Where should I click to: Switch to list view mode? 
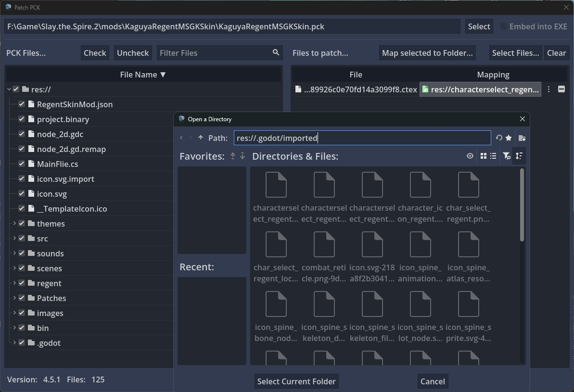(x=493, y=156)
